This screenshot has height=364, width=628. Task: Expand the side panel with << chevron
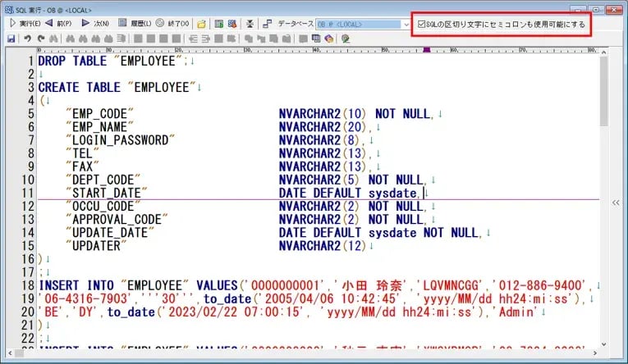point(616,201)
